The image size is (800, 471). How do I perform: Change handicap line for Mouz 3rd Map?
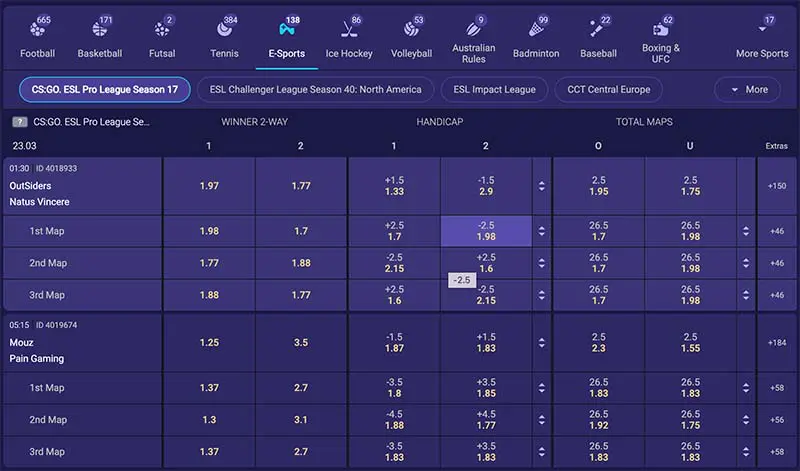tap(542, 452)
